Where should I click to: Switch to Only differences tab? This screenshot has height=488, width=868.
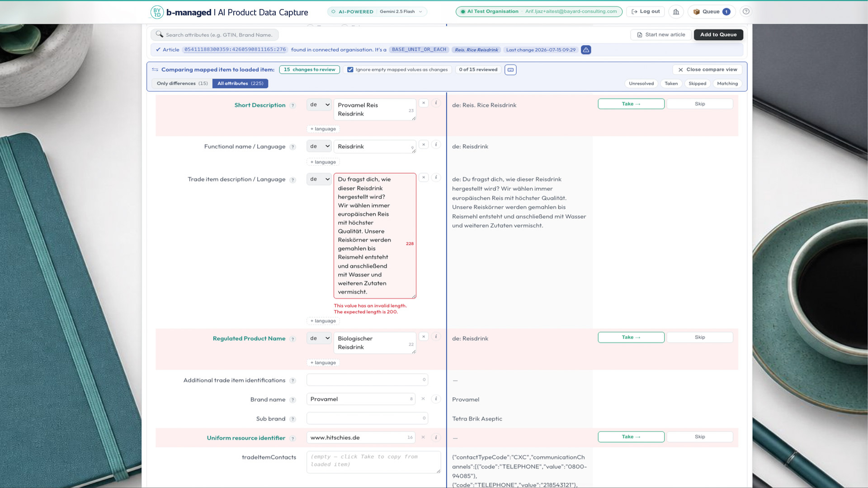click(182, 84)
